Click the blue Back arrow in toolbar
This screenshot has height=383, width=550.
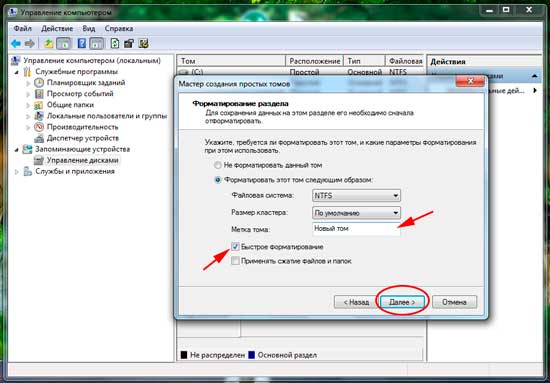16,43
